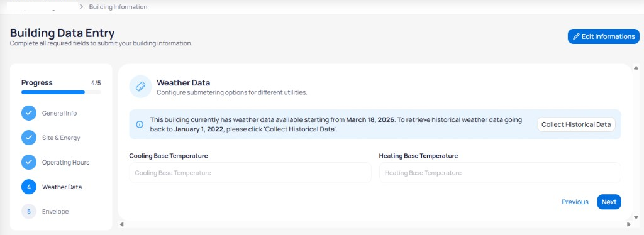Image resolution: width=644 pixels, height=235 pixels.
Task: Click the March 18, 2026 date text
Action: pos(370,120)
